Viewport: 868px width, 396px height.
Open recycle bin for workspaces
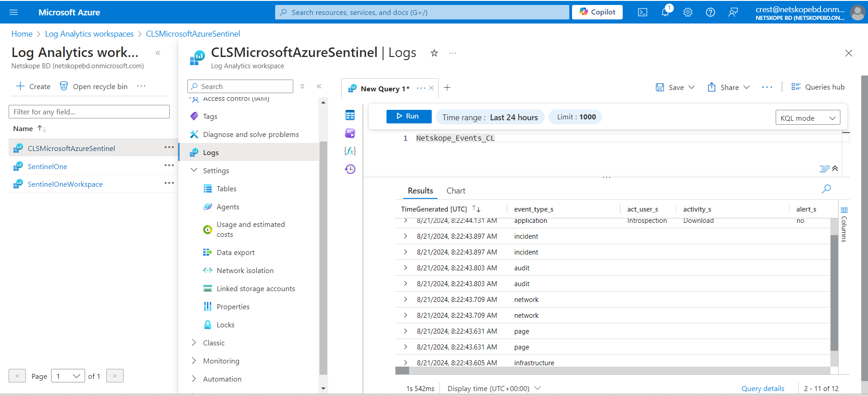[x=94, y=86]
